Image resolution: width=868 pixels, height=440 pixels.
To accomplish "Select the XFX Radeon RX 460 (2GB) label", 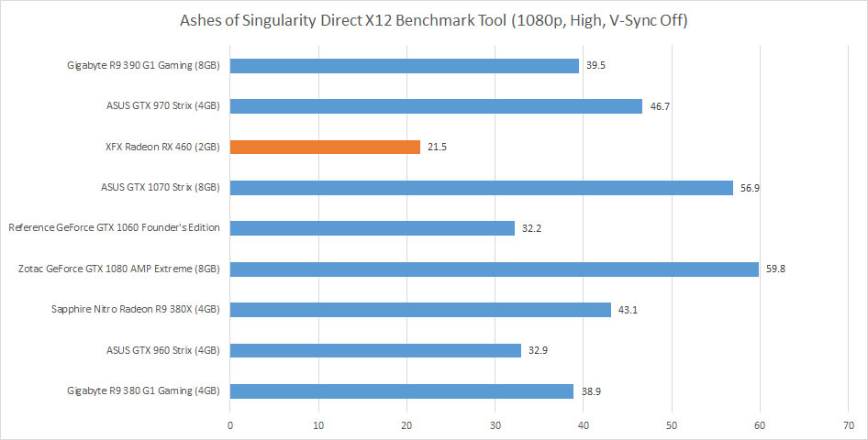I will [x=162, y=147].
